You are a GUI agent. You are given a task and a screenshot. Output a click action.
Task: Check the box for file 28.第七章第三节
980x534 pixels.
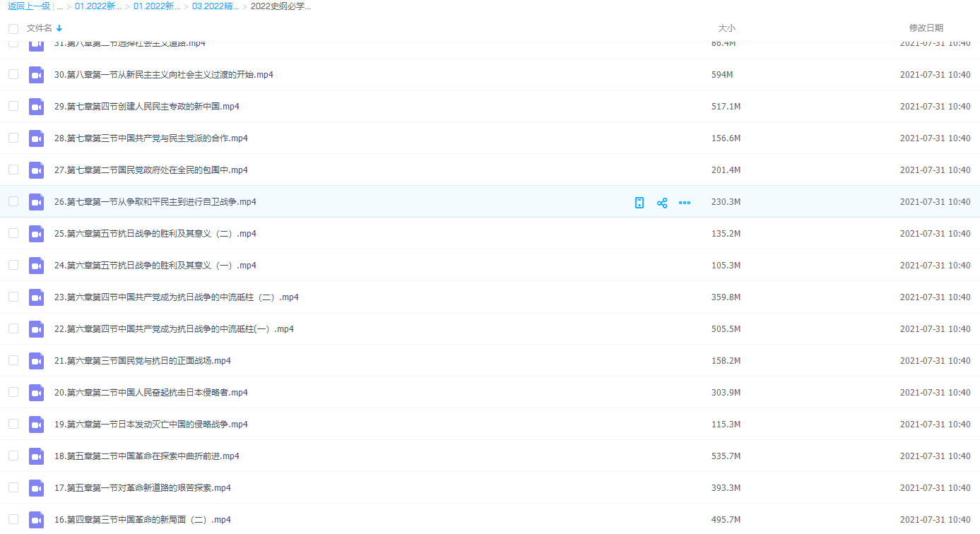point(13,138)
